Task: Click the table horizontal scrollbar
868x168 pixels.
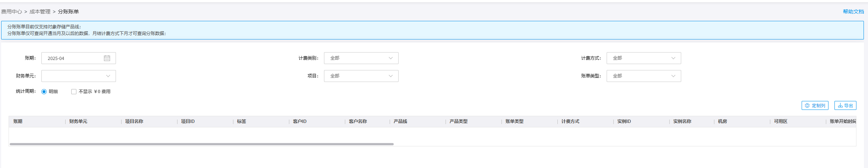Action: pos(202,144)
